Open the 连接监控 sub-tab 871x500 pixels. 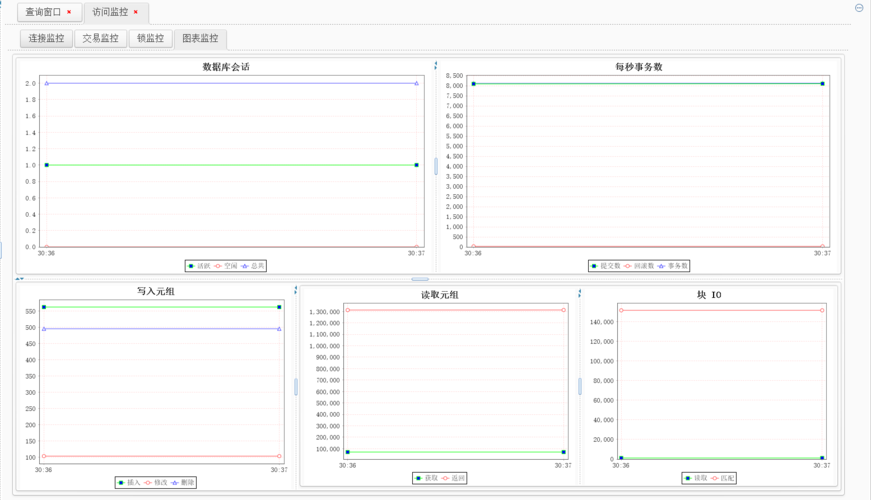[47, 38]
